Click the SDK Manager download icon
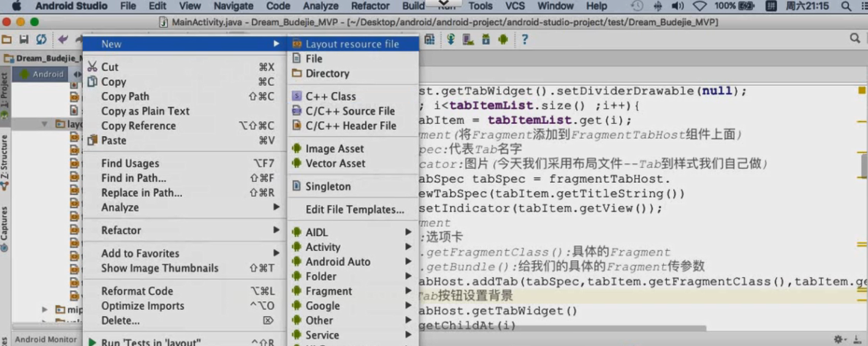 tap(485, 39)
